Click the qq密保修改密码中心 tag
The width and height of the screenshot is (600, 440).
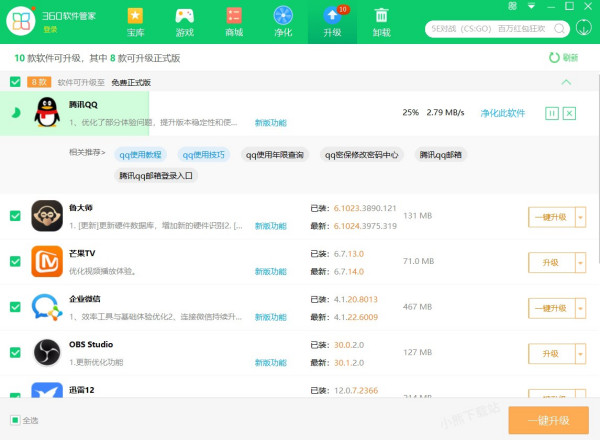pos(362,155)
